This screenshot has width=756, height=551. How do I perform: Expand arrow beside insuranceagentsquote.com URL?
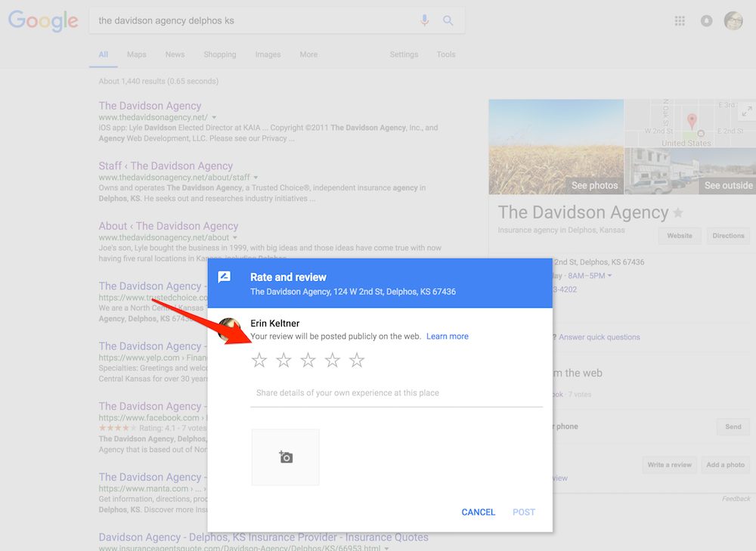coord(386,548)
